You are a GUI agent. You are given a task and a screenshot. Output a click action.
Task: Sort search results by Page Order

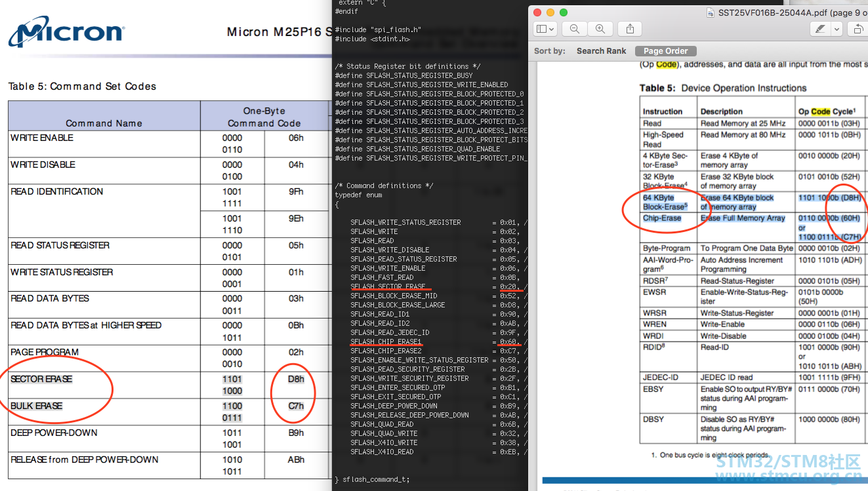666,50
